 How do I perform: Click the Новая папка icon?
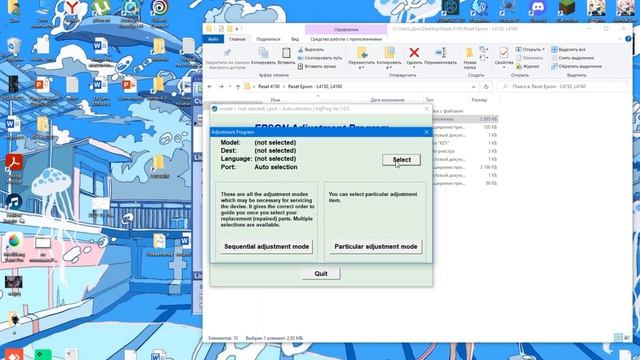click(x=470, y=53)
